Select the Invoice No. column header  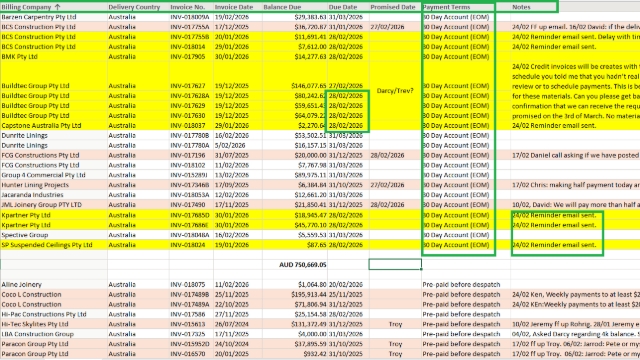coord(191,7)
